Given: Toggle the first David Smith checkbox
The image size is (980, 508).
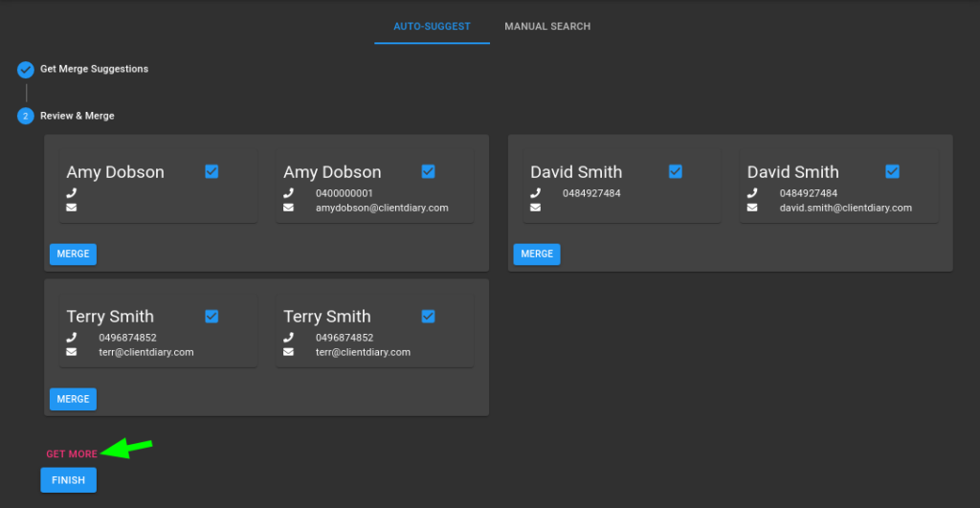Looking at the screenshot, I should 676,171.
